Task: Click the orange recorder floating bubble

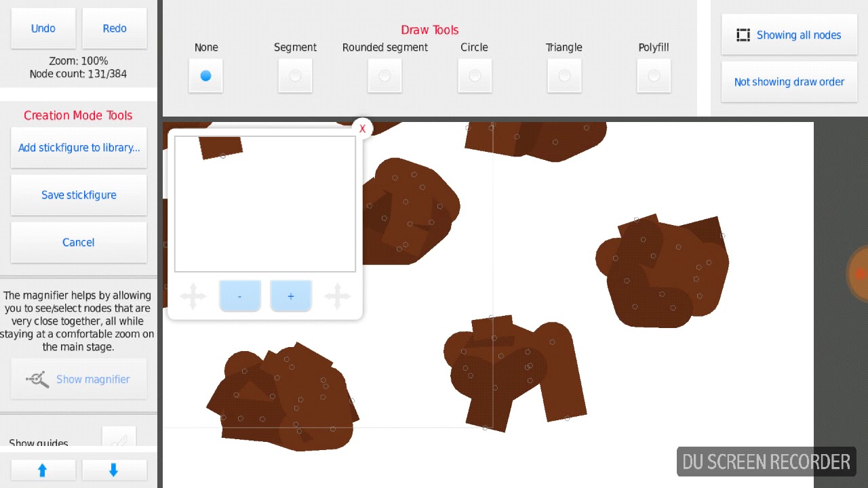Action: [x=859, y=274]
